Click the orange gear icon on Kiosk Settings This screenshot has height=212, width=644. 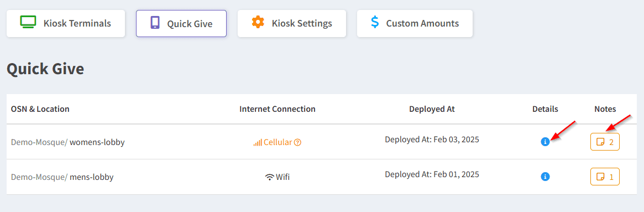point(258,22)
